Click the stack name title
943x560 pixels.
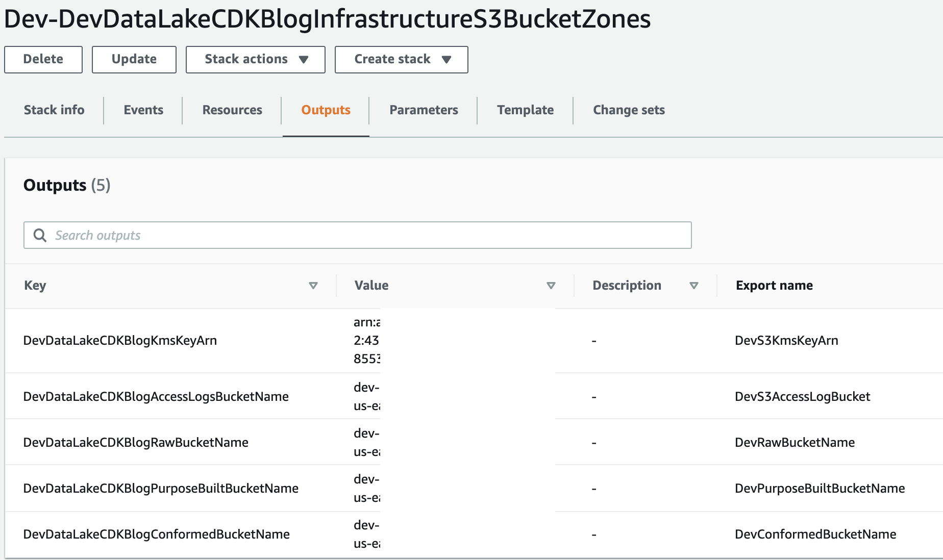(327, 19)
